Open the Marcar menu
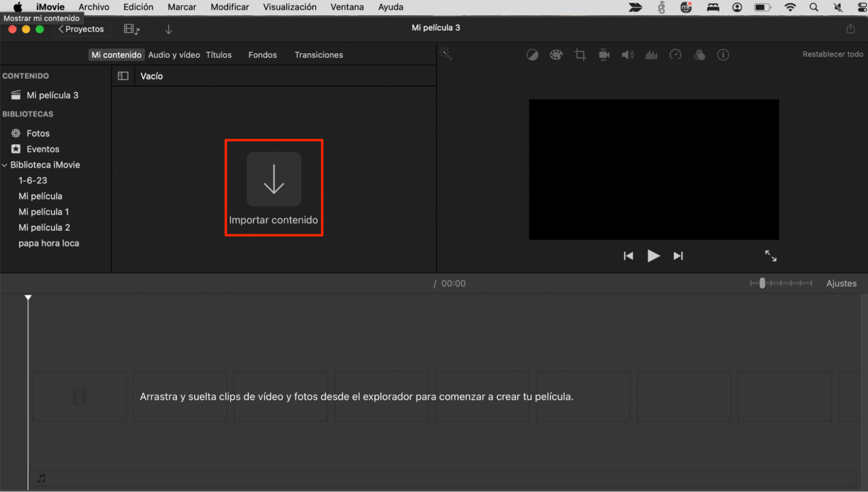Image resolution: width=868 pixels, height=492 pixels. coord(182,7)
